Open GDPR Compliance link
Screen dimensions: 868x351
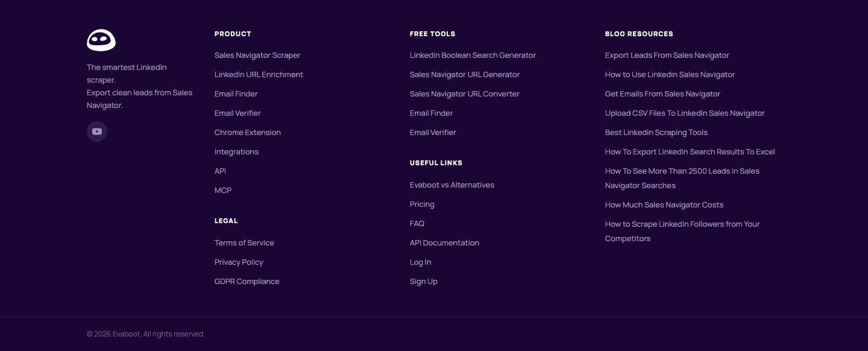pyautogui.click(x=247, y=282)
